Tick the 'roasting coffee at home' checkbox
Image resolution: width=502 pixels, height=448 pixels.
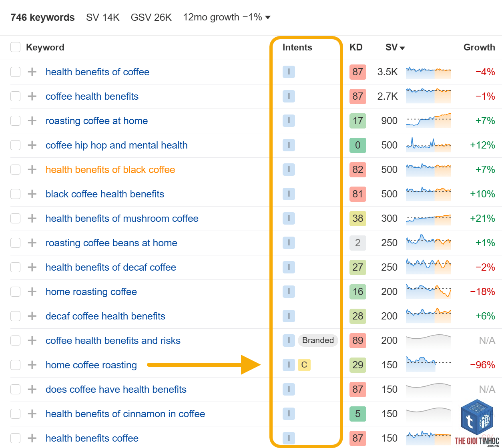coord(15,121)
